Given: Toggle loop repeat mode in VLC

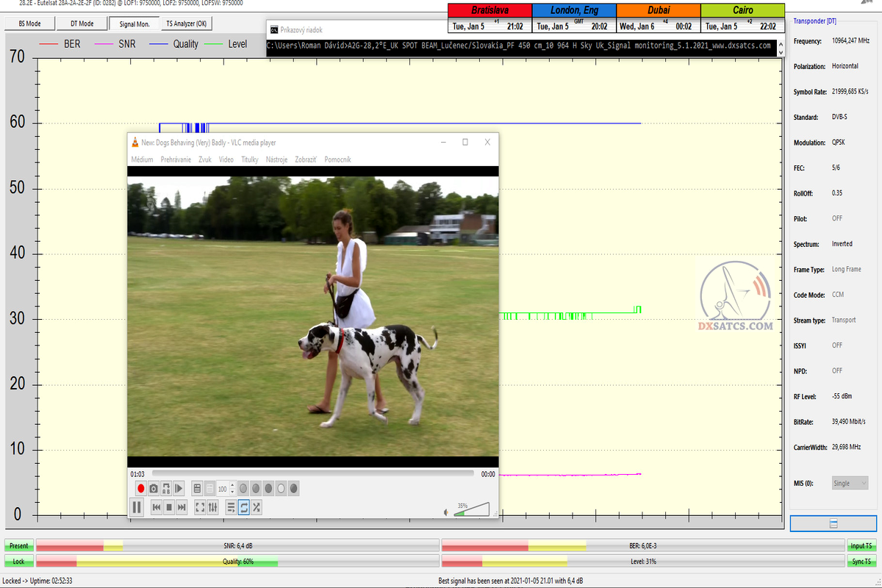Looking at the screenshot, I should tap(244, 507).
